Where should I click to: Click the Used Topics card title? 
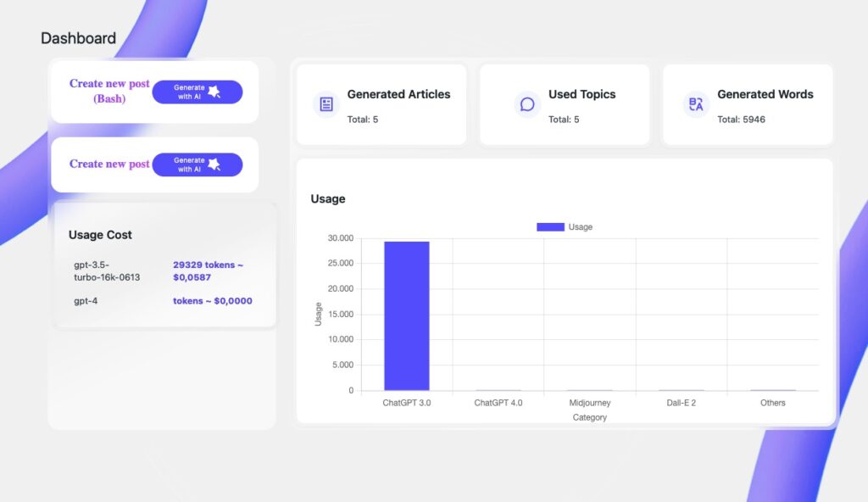(581, 94)
